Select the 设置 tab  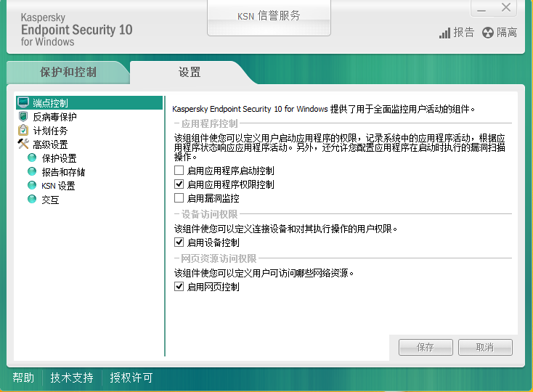coord(190,73)
